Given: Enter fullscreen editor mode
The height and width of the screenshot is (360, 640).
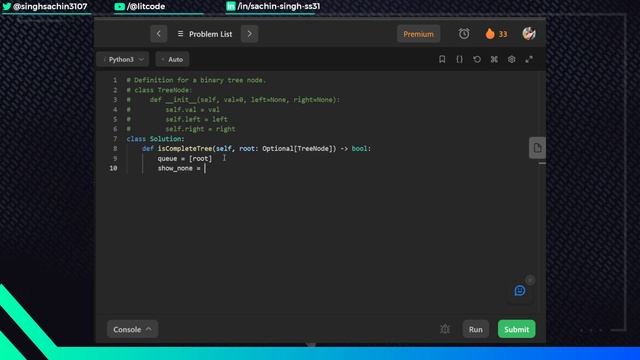Looking at the screenshot, I should point(529,60).
